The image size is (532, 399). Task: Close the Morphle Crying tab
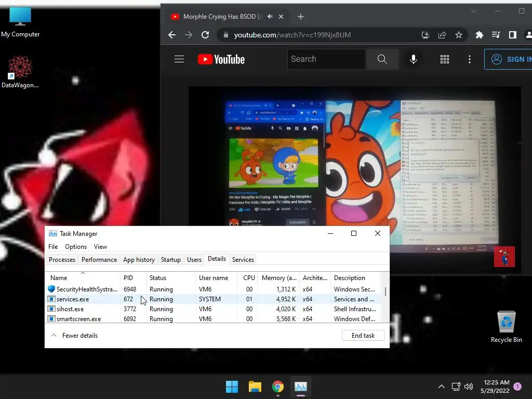click(281, 17)
